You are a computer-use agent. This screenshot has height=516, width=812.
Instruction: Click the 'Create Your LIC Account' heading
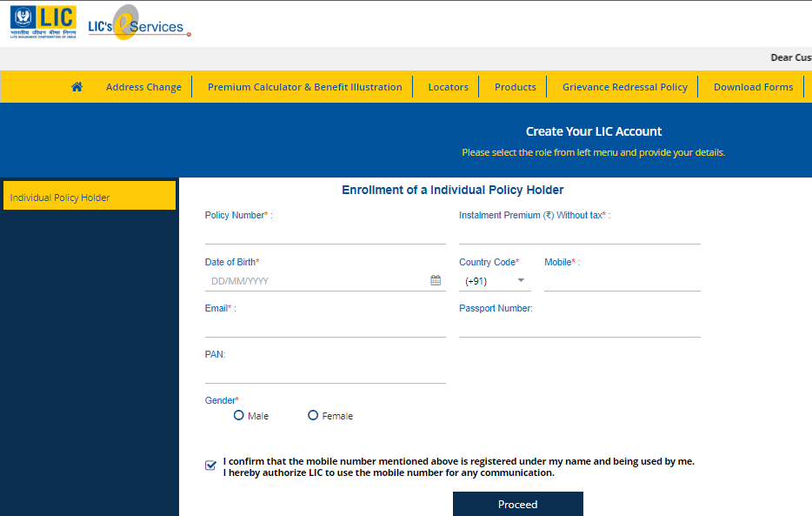pos(594,131)
